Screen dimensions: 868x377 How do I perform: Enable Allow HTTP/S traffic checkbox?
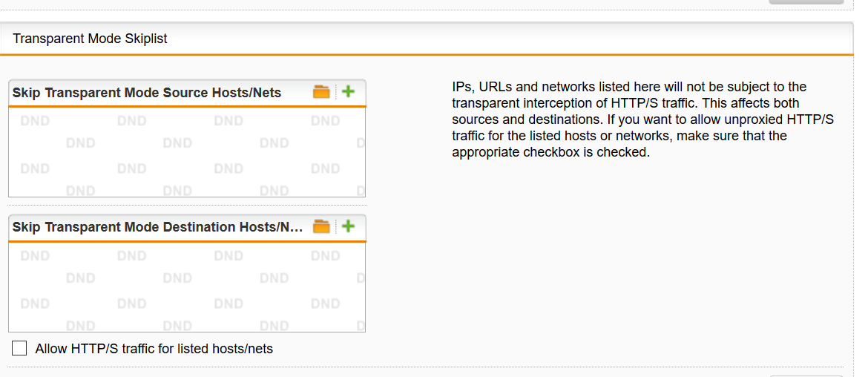19,348
